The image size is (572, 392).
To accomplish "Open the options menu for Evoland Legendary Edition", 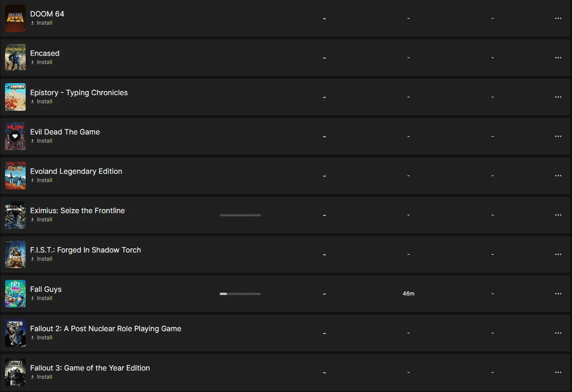I will tap(558, 176).
